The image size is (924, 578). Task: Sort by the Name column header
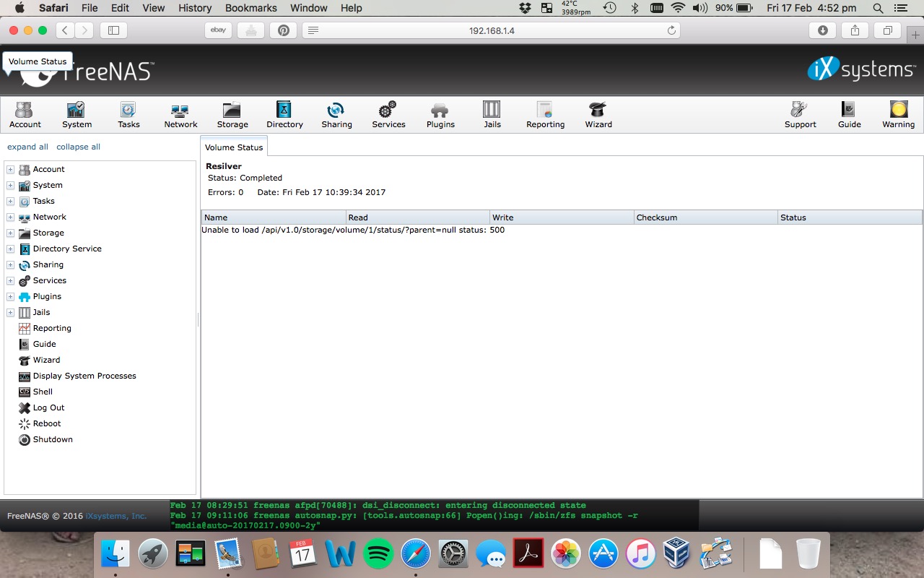[274, 217]
